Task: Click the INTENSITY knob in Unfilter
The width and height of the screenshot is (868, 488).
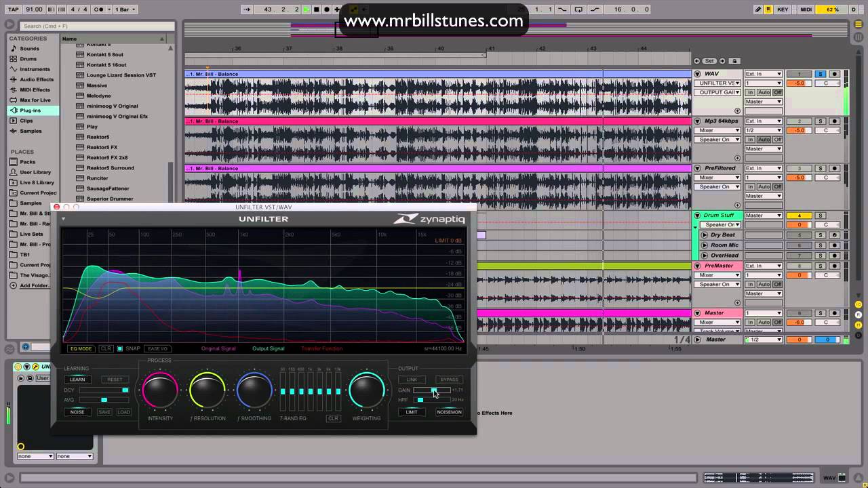Action: tap(160, 390)
